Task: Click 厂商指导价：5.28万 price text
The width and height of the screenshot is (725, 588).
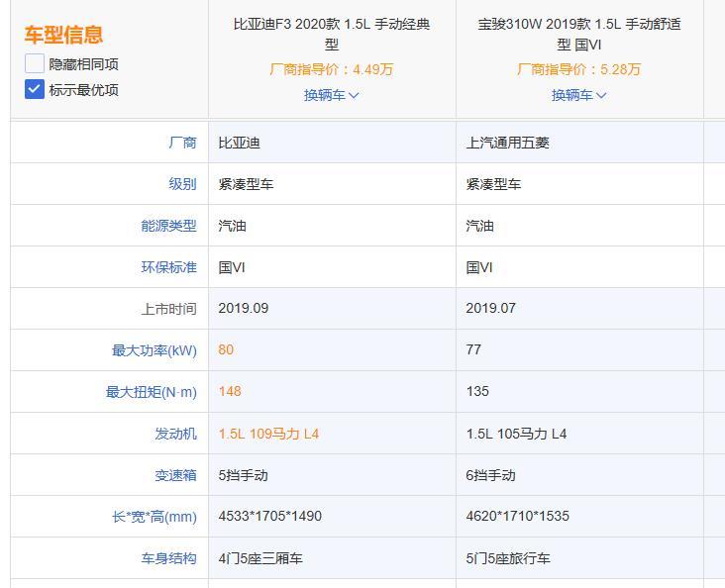Action: (578, 69)
